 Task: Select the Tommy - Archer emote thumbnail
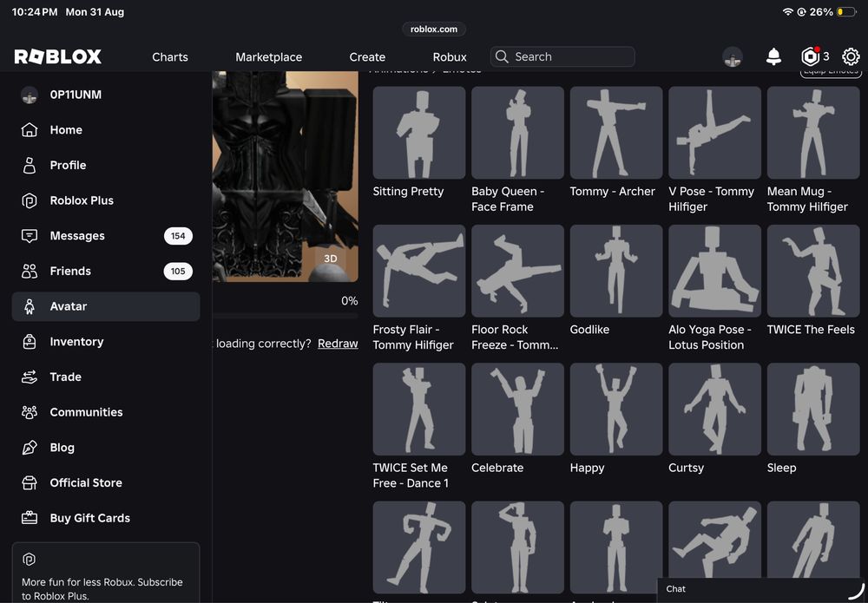pos(616,133)
